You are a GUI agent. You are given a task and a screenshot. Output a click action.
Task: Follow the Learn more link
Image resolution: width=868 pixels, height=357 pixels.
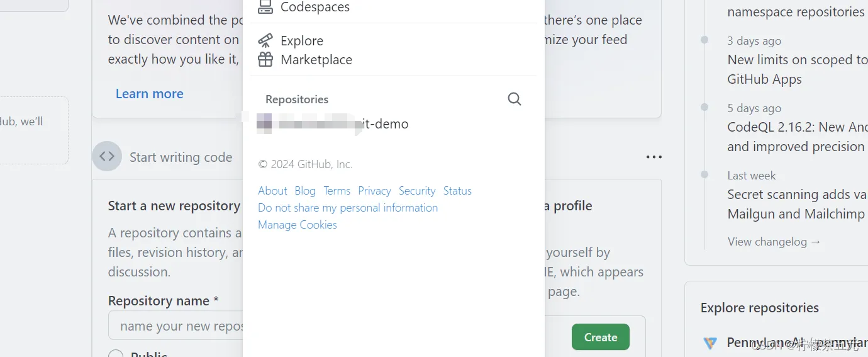pos(150,94)
